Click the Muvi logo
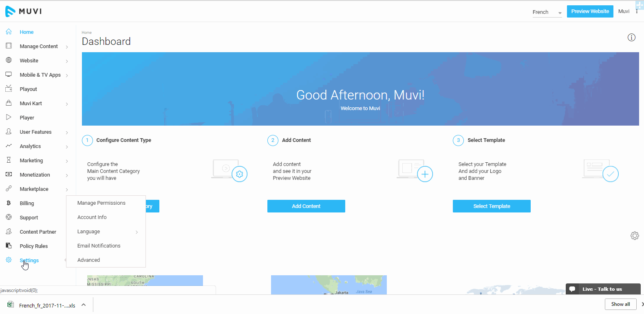This screenshot has width=644, height=314. pos(23,11)
